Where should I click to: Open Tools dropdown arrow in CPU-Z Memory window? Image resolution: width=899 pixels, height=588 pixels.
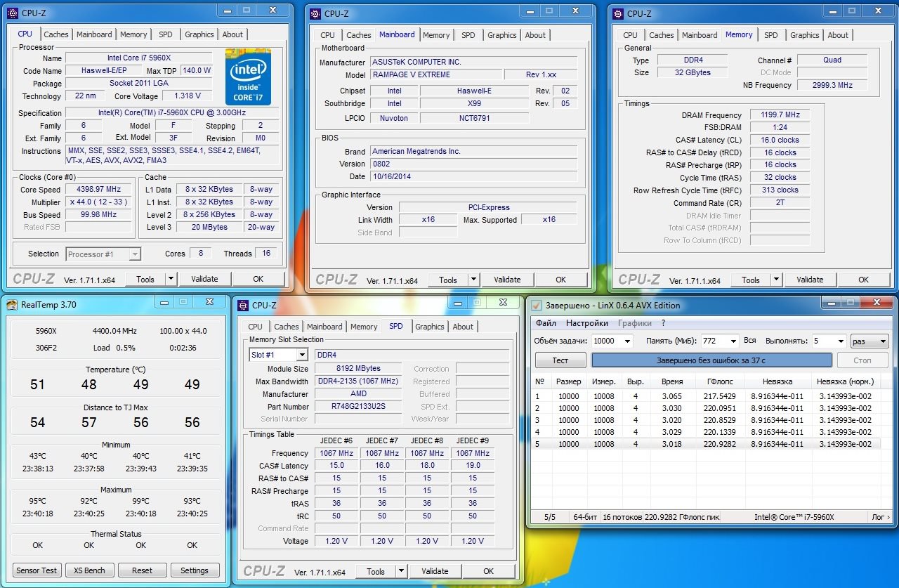click(x=776, y=280)
